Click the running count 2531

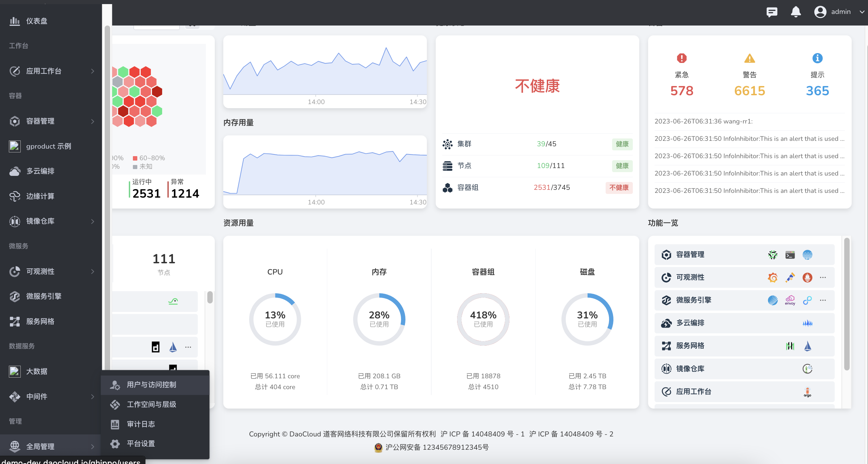146,194
